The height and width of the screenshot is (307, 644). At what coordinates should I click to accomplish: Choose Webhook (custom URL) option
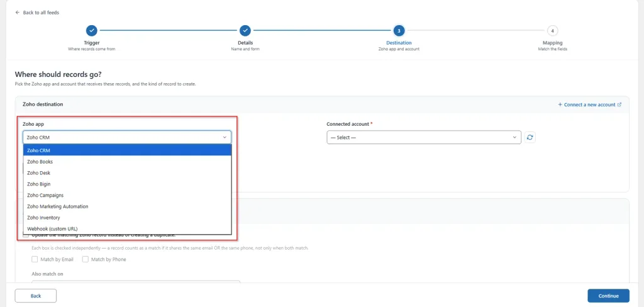[127, 228]
